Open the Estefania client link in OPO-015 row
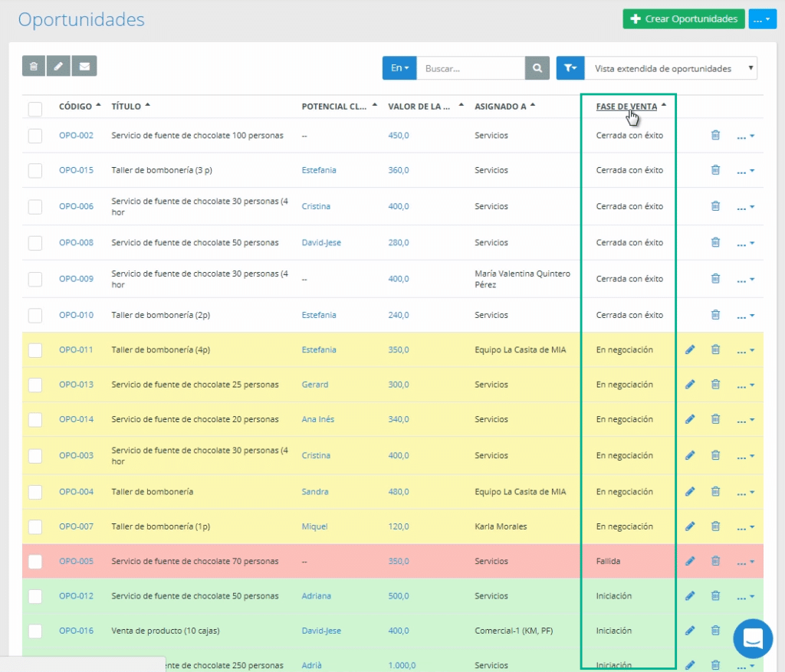 [x=319, y=171]
